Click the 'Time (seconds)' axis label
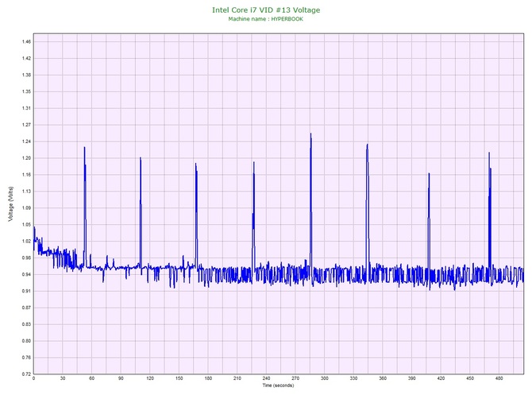Viewport: 532px width, 399px height. pos(278,385)
